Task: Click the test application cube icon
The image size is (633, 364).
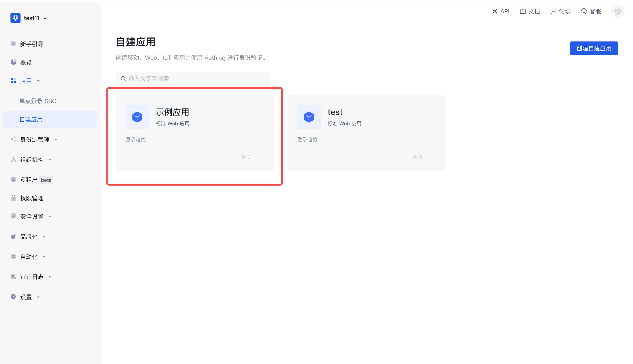Action: pyautogui.click(x=309, y=117)
